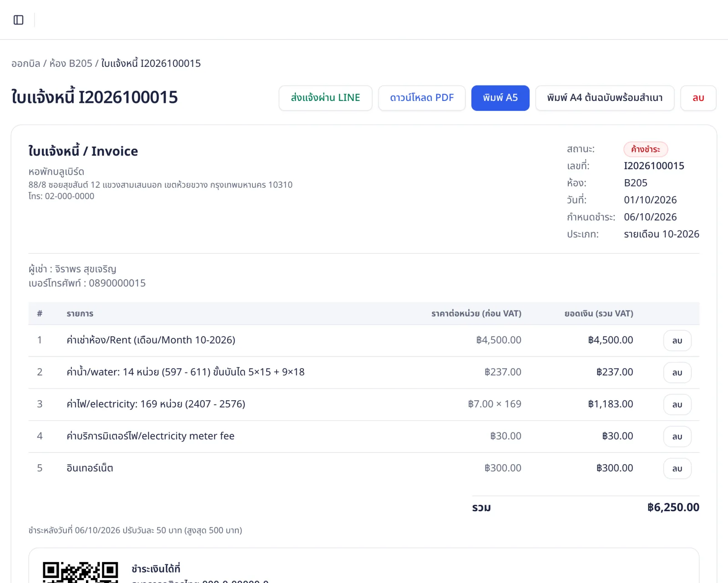Click the ใบแจ้งหนี้ / Invoice heading
The height and width of the screenshot is (583, 728).
(x=83, y=151)
